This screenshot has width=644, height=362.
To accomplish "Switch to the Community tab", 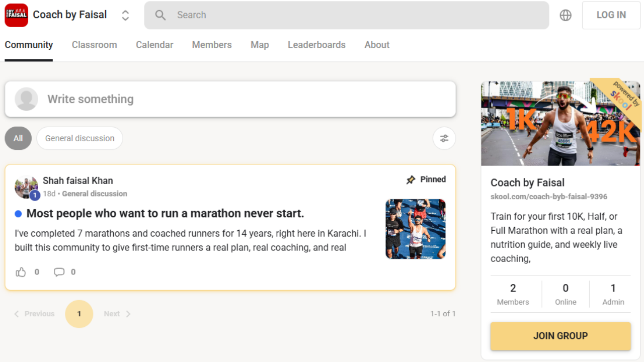I will point(29,45).
